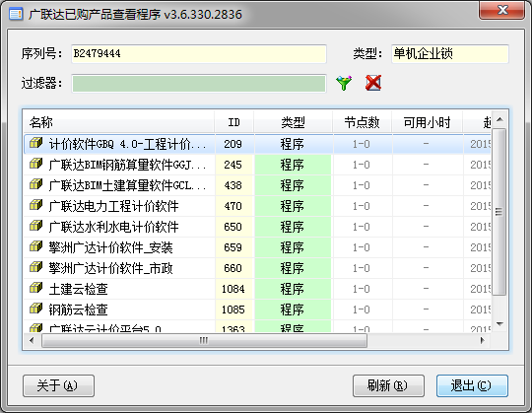532x413 pixels.
Task: Select the row 钢筋云检查
Action: point(257,310)
